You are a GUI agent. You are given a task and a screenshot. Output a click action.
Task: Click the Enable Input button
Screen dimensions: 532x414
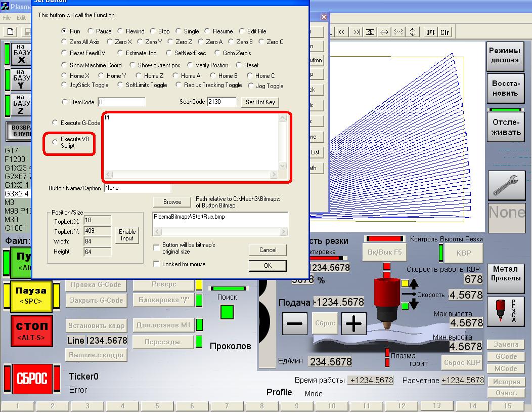tap(127, 235)
